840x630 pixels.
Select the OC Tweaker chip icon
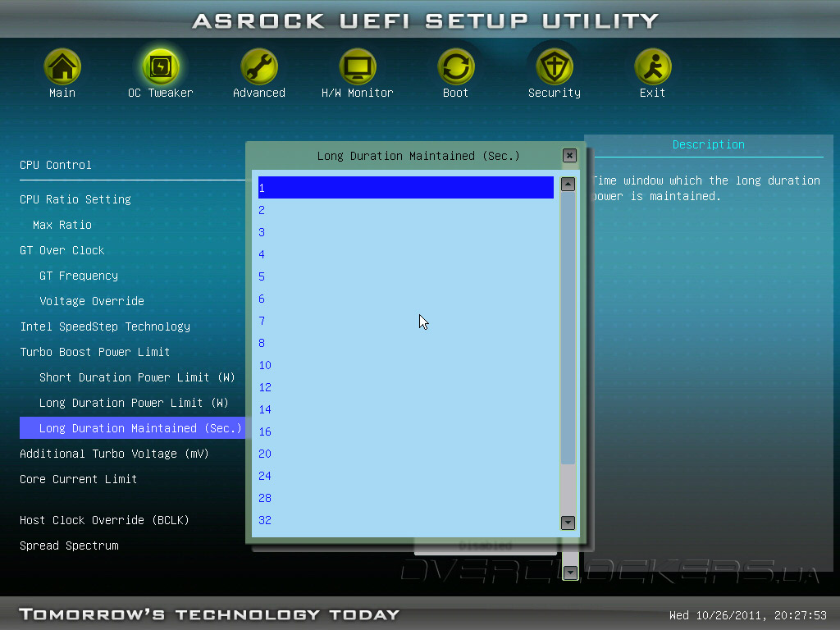(x=160, y=67)
